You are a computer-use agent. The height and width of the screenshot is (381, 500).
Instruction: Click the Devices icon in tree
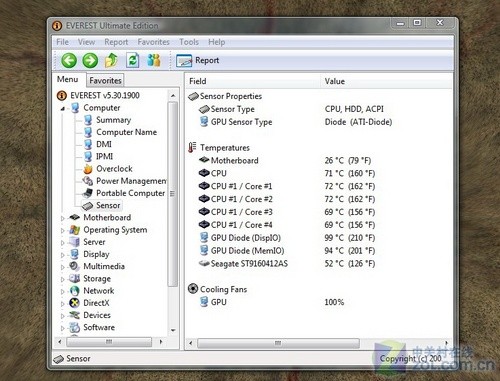(75, 315)
